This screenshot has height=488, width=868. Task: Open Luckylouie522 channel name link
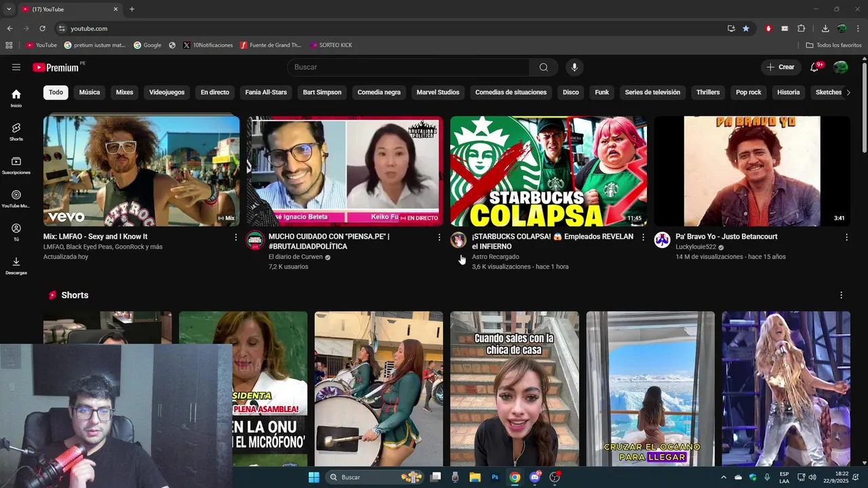pos(696,247)
